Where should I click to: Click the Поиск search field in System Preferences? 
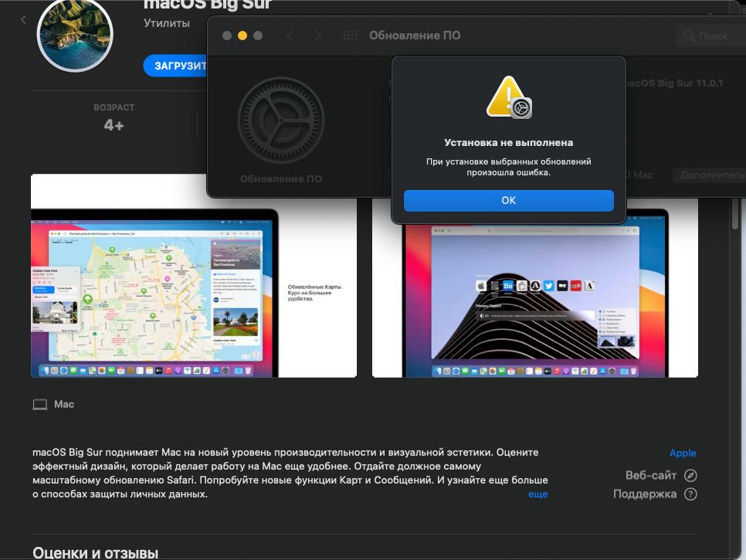(710, 36)
